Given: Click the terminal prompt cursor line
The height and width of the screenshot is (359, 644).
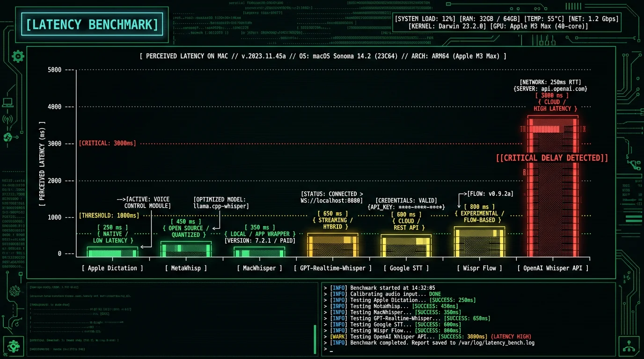Looking at the screenshot, I should click(328, 349).
